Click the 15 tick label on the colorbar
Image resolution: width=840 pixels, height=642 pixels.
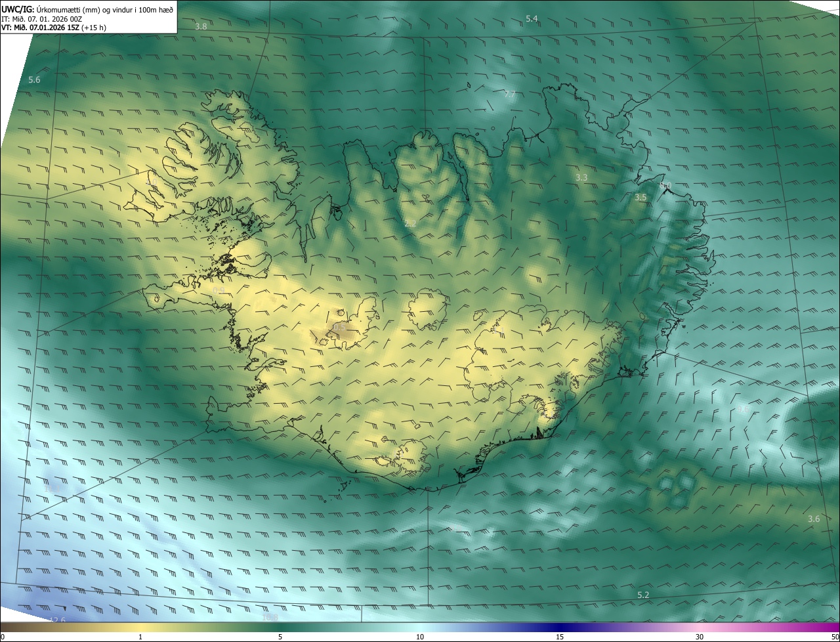click(560, 637)
